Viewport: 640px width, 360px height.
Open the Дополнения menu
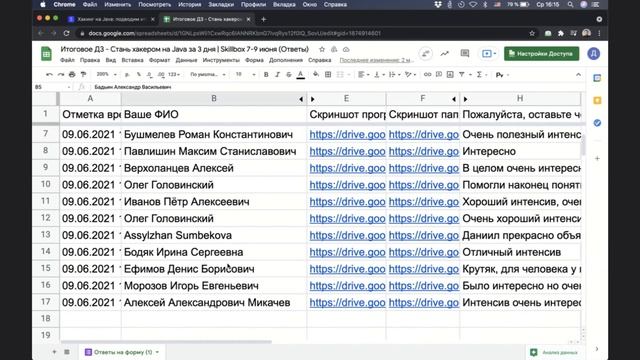pyautogui.click(x=286, y=60)
